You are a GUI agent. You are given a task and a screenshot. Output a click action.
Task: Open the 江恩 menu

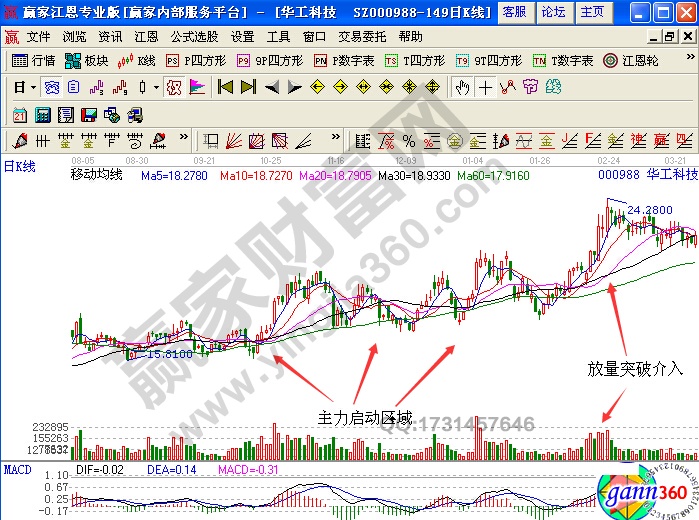click(146, 36)
